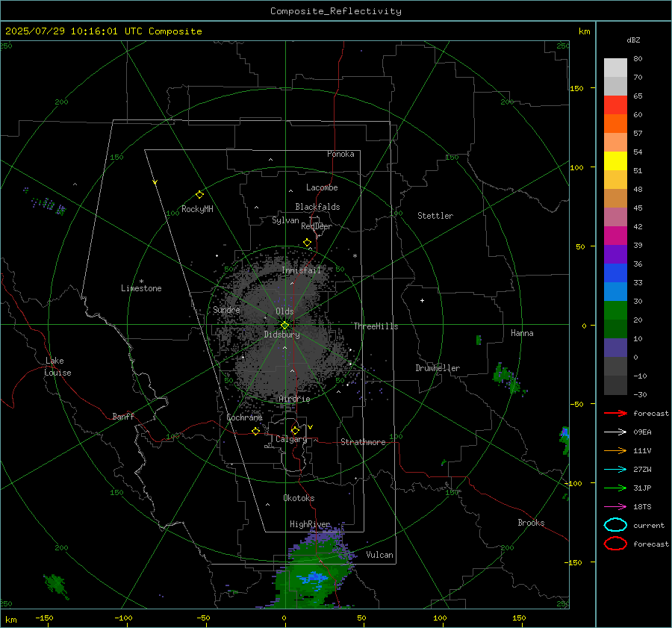Click the Banff label

(123, 416)
